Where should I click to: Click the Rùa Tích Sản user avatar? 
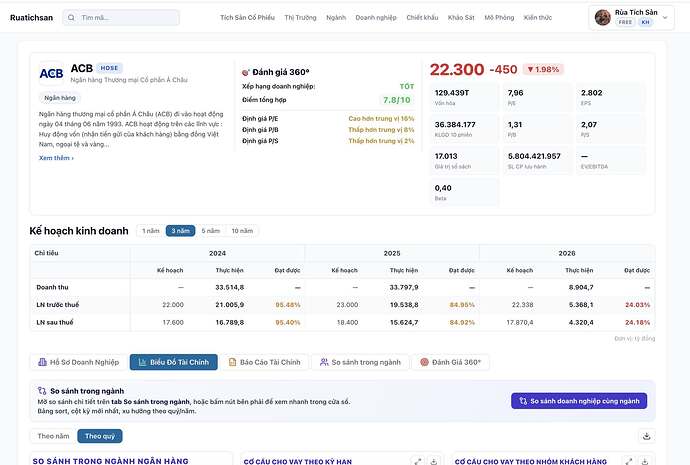(602, 18)
